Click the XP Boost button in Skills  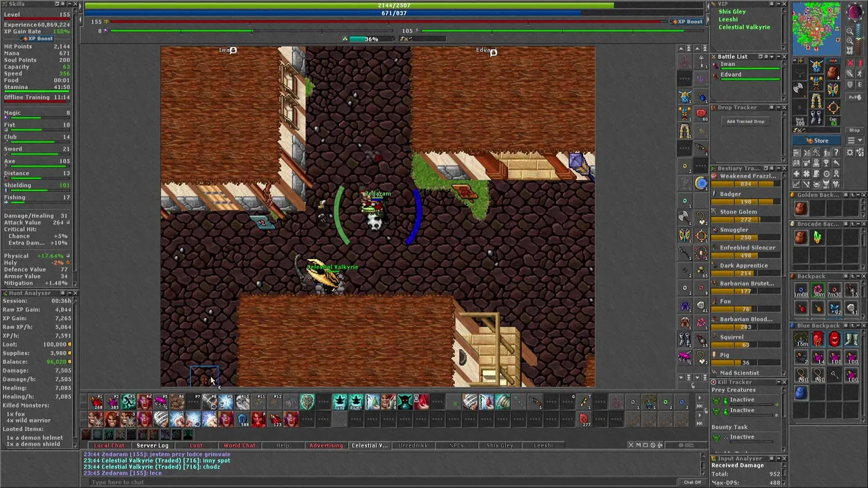coord(37,39)
